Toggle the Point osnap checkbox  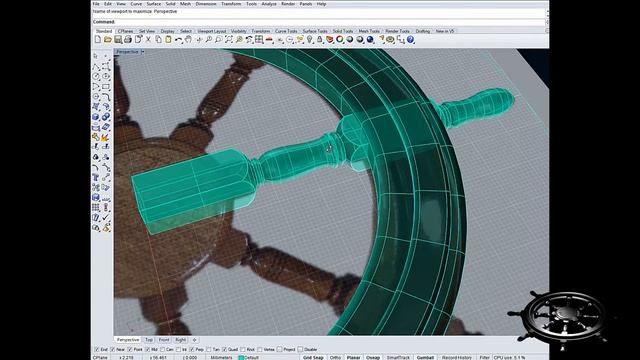point(130,350)
